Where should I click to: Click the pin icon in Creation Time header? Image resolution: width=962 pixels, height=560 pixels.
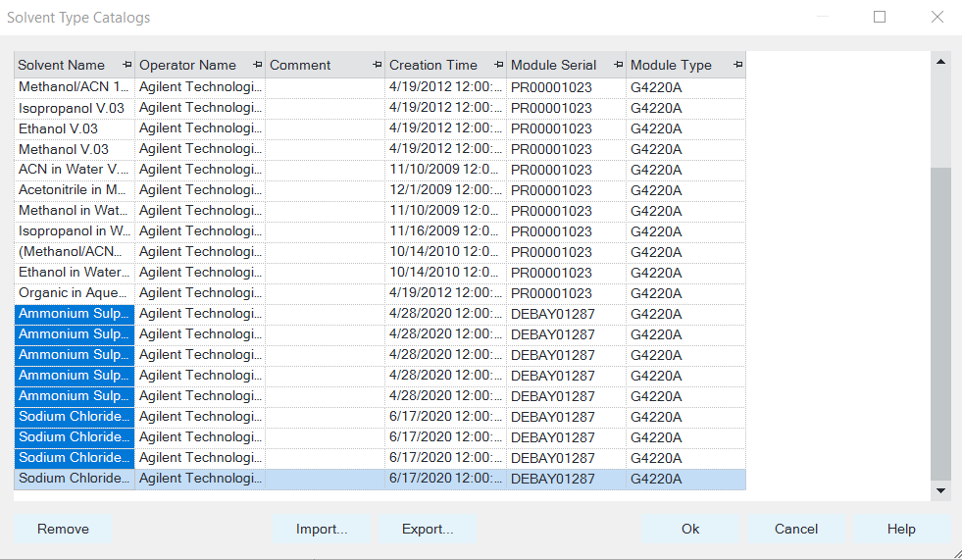(x=499, y=65)
